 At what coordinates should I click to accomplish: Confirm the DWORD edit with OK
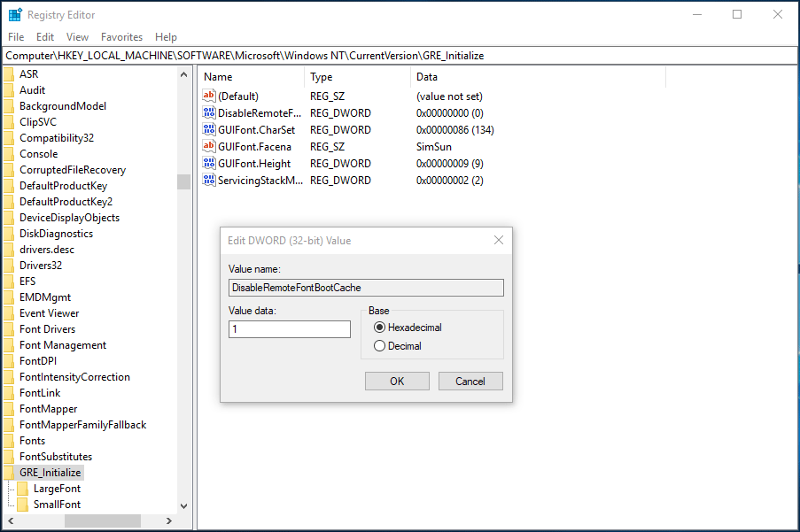pos(397,382)
